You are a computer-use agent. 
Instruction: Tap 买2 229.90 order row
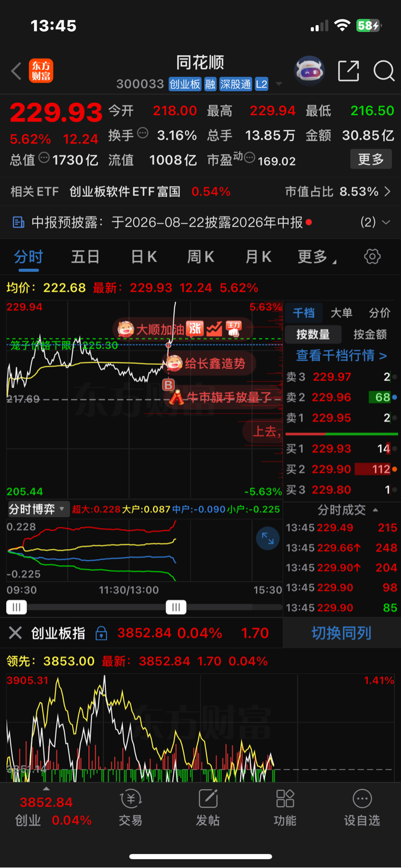coord(341,469)
